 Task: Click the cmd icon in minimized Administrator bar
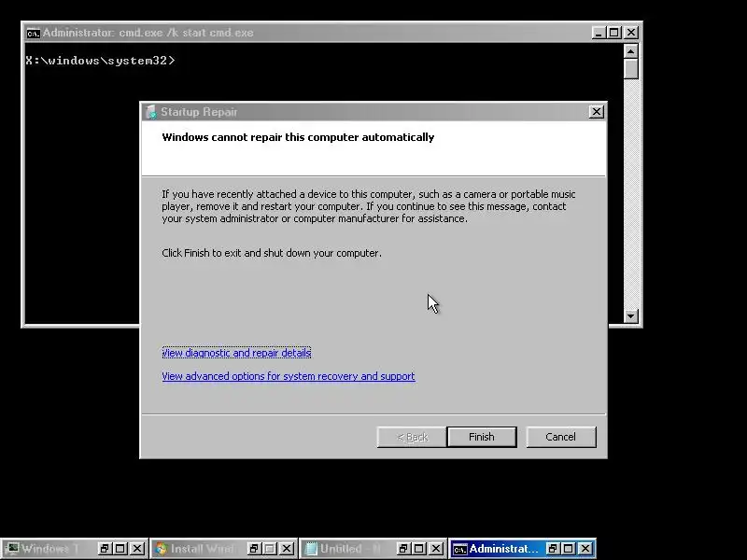tap(459, 549)
